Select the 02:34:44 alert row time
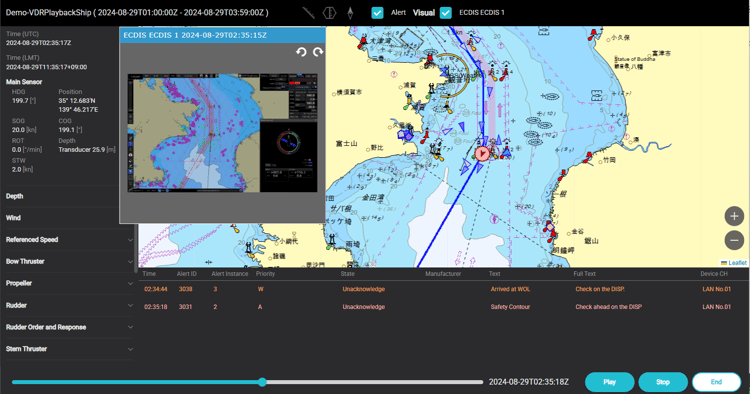 (x=156, y=289)
